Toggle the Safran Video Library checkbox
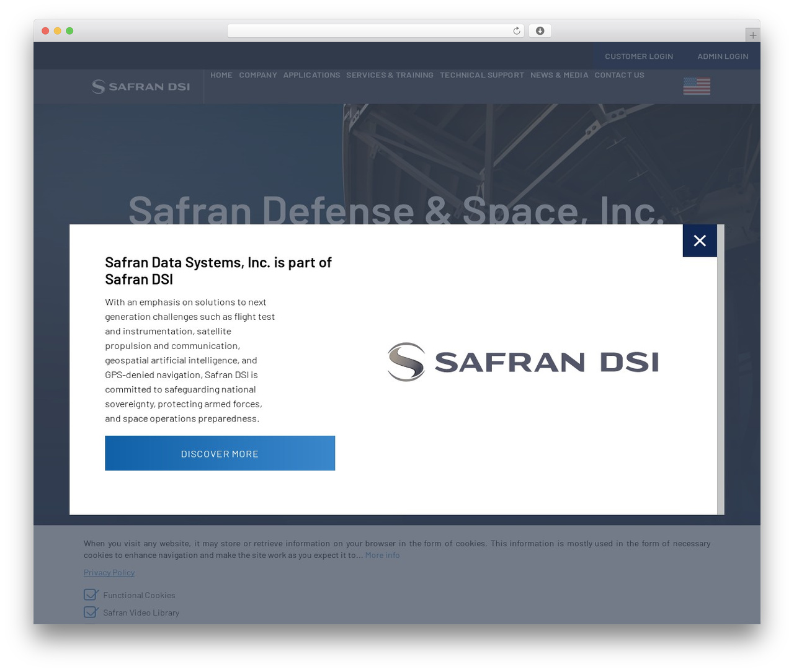This screenshot has width=794, height=672. [x=91, y=612]
